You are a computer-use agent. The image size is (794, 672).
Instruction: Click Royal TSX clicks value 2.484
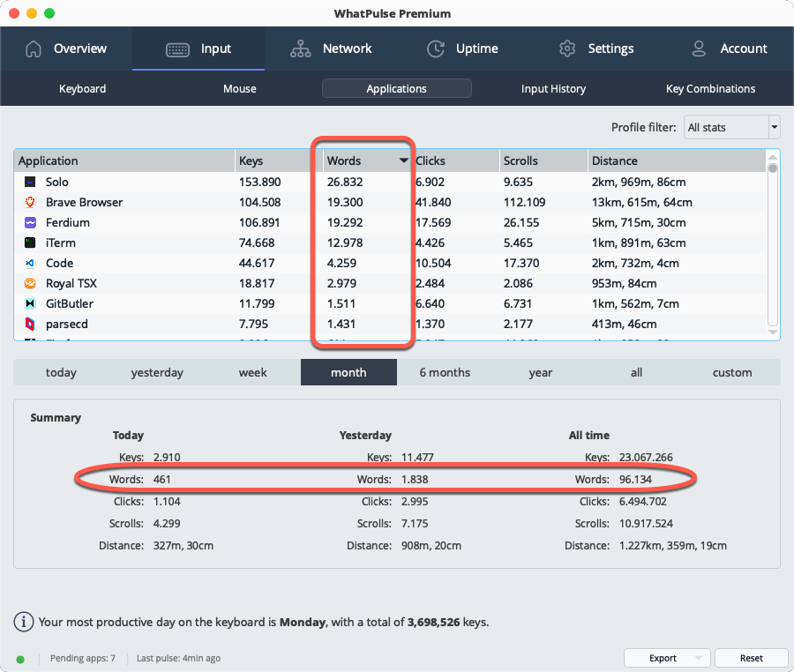pyautogui.click(x=430, y=283)
